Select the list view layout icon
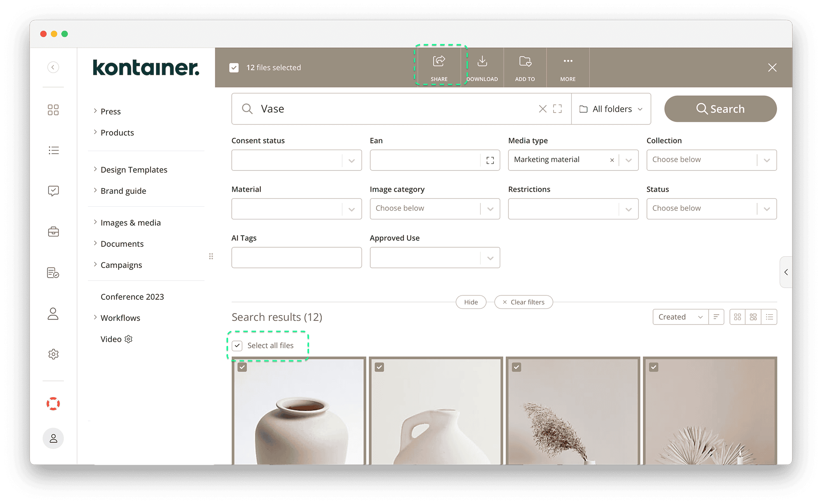The height and width of the screenshot is (504, 822). [x=769, y=317]
